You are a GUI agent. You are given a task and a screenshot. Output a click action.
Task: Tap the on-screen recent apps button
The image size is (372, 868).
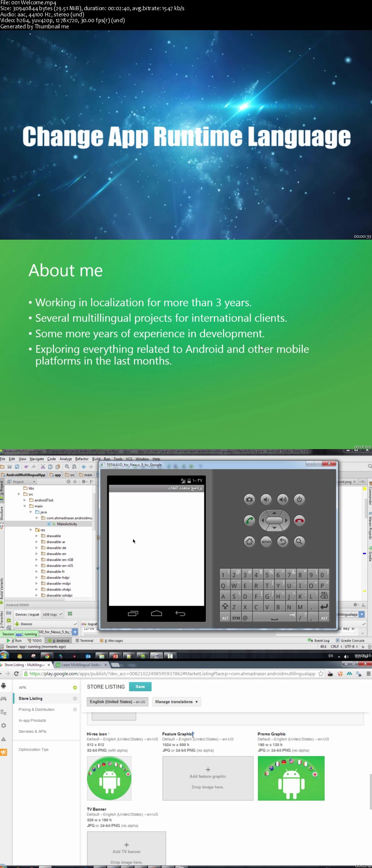coord(133,613)
